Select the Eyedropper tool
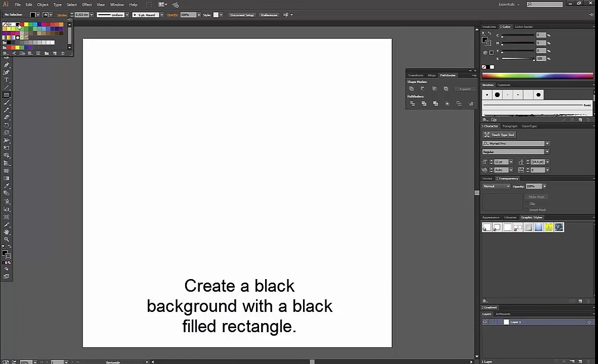The image size is (598, 364). [x=7, y=186]
